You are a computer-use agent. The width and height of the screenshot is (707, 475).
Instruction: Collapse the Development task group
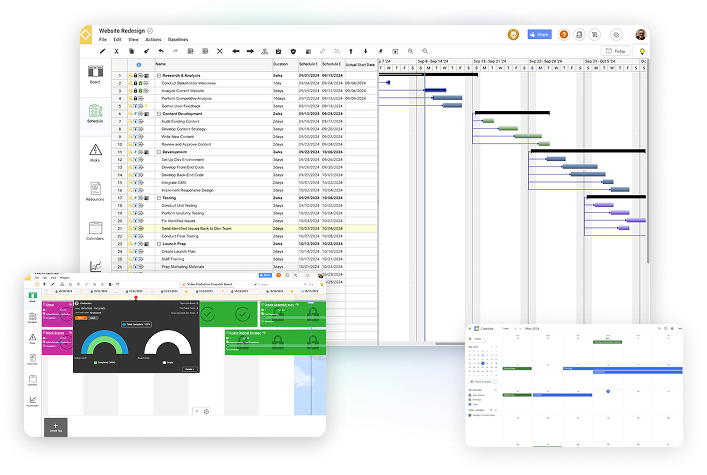pyautogui.click(x=157, y=152)
